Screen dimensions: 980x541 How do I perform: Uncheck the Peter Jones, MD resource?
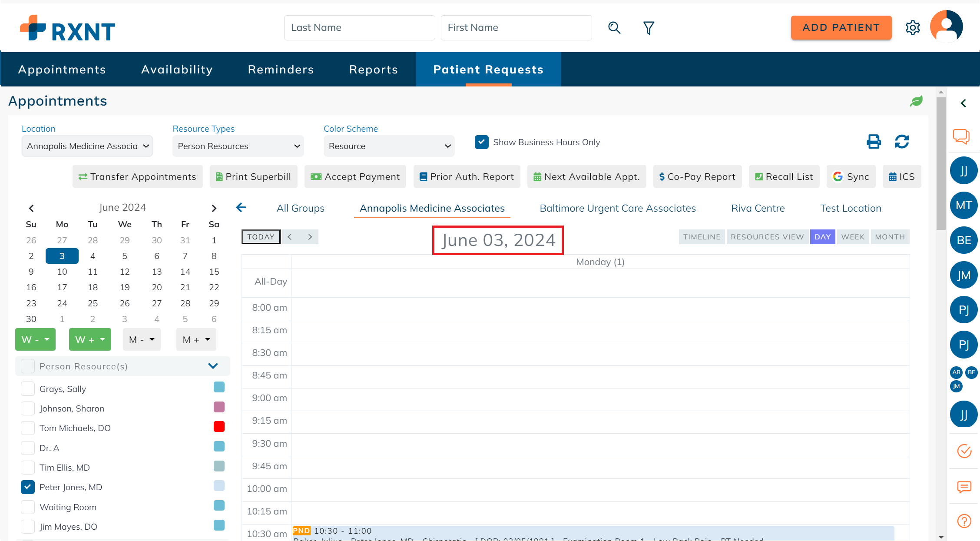point(28,487)
